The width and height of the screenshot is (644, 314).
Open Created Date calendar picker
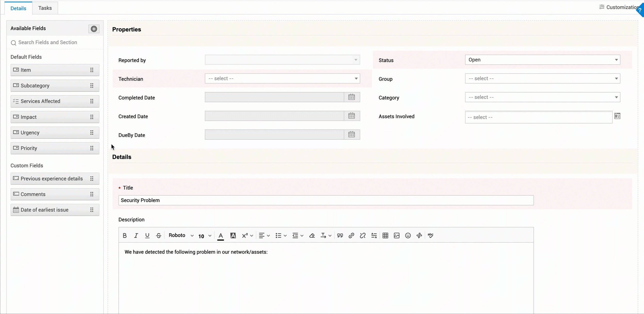point(352,116)
